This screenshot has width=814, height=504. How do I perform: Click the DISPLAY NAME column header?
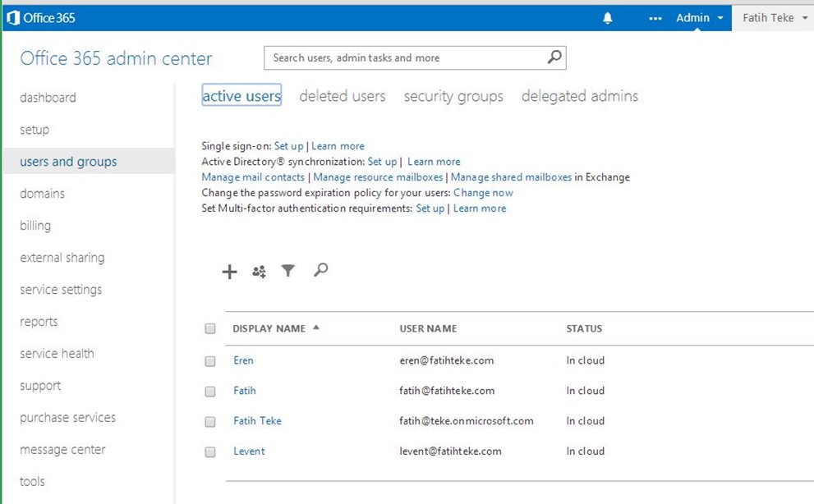tap(269, 328)
